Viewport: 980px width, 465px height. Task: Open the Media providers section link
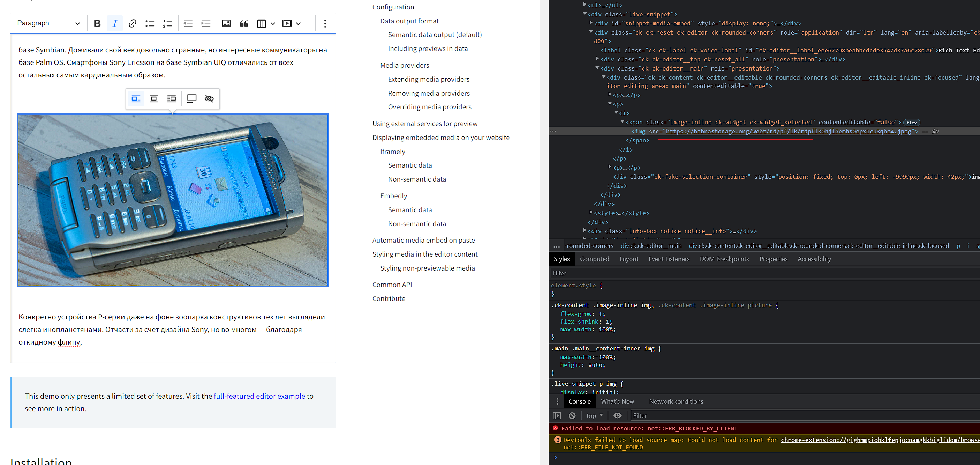[x=405, y=65]
